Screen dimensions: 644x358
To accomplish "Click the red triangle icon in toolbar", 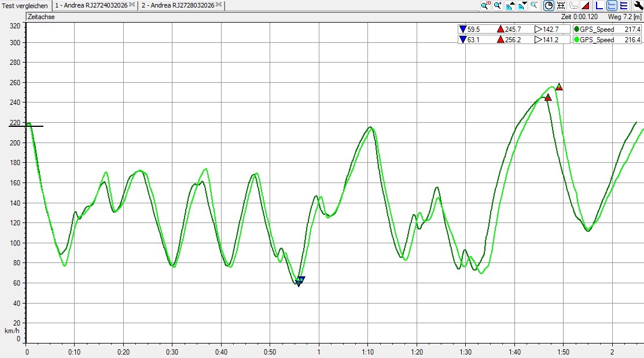I will [585, 6].
